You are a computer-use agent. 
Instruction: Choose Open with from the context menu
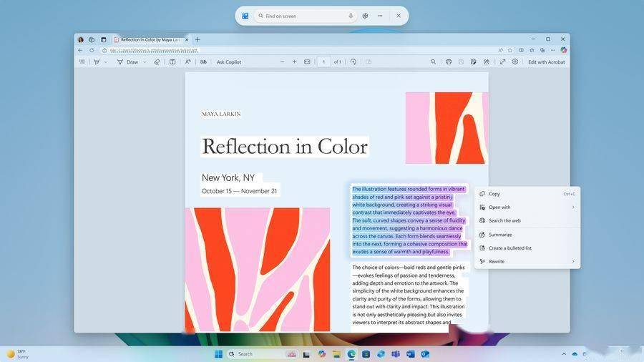pyautogui.click(x=527, y=207)
